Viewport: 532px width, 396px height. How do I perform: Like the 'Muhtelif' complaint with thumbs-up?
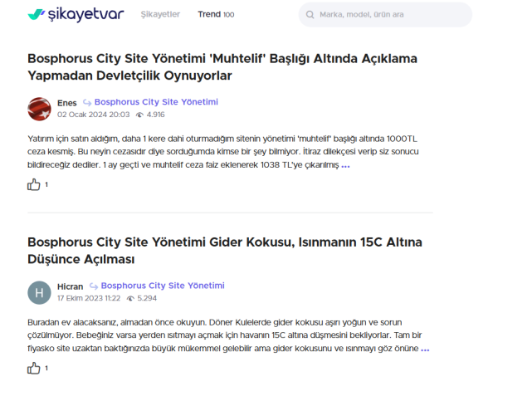[x=34, y=184]
